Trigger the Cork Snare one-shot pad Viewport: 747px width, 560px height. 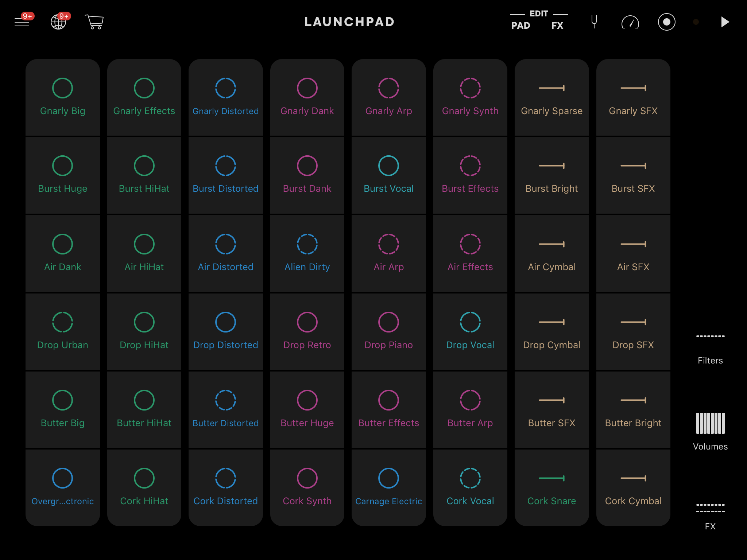551,487
